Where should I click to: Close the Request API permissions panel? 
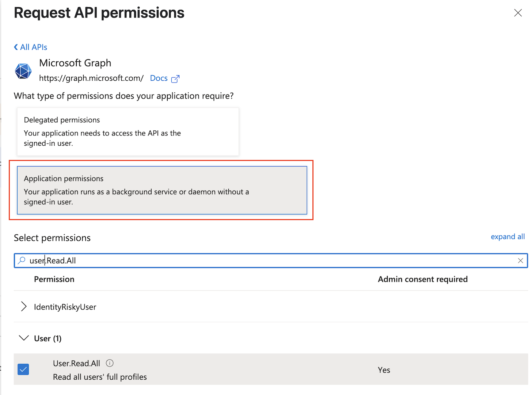(518, 13)
